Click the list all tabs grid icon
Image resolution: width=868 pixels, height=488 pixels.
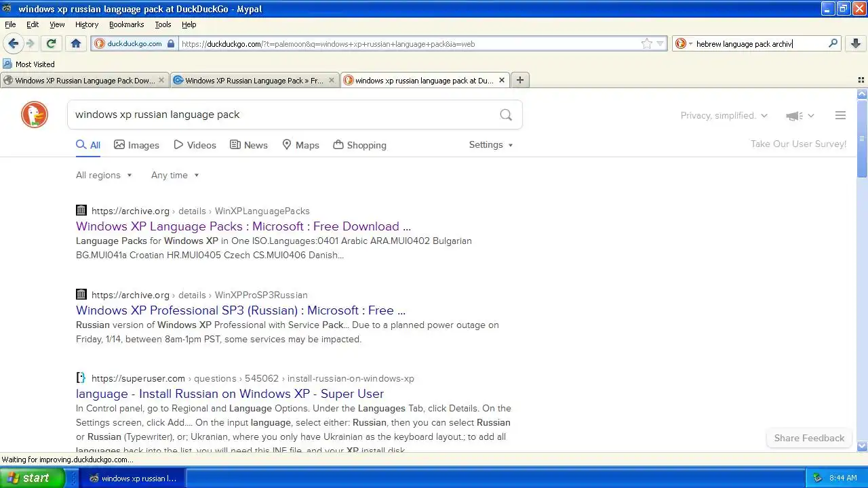[x=861, y=80]
